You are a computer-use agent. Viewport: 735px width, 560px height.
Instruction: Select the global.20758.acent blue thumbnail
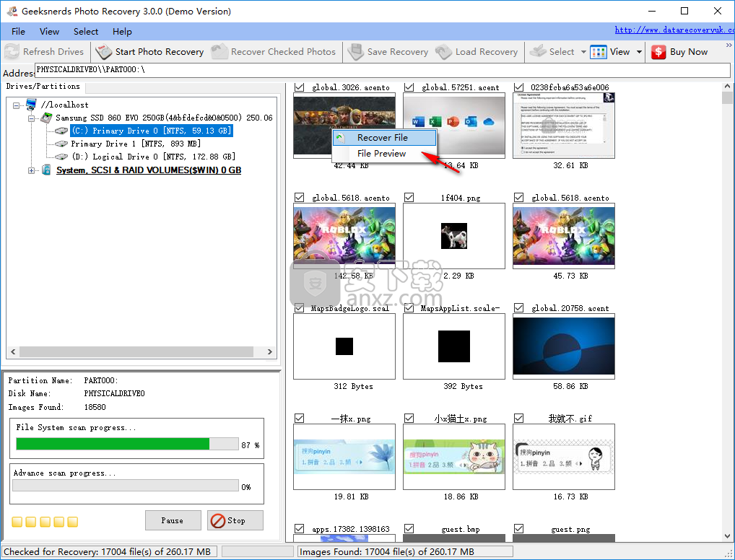tap(564, 346)
